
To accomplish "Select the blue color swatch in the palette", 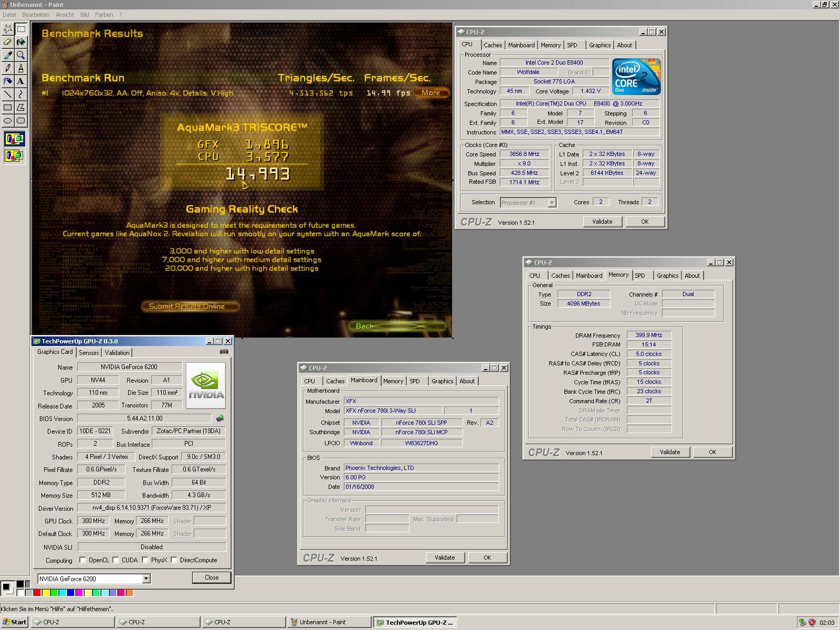I will point(71,593).
